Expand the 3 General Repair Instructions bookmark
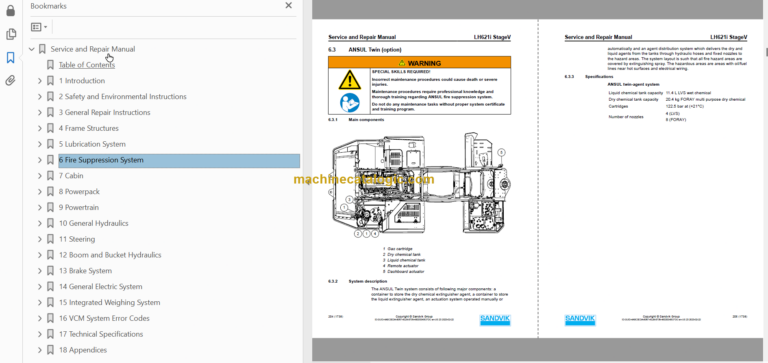The height and width of the screenshot is (363, 768). point(40,112)
